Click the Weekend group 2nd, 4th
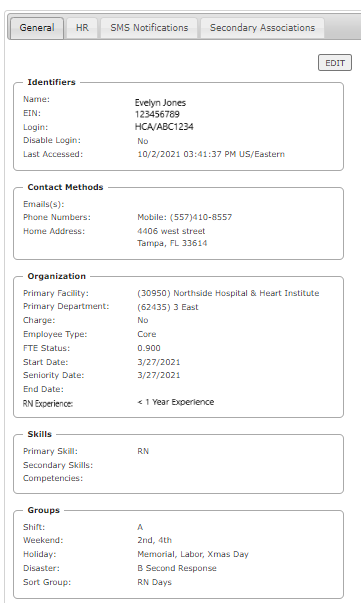The width and height of the screenshot is (361, 603). [155, 540]
